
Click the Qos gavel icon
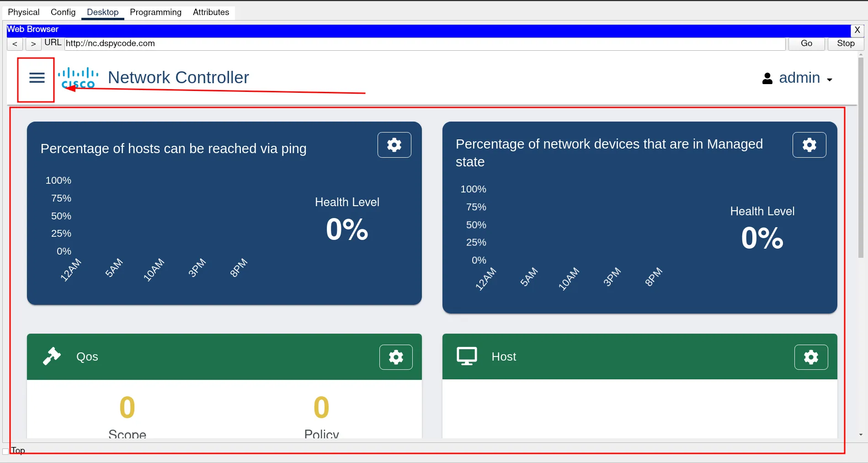(x=52, y=357)
